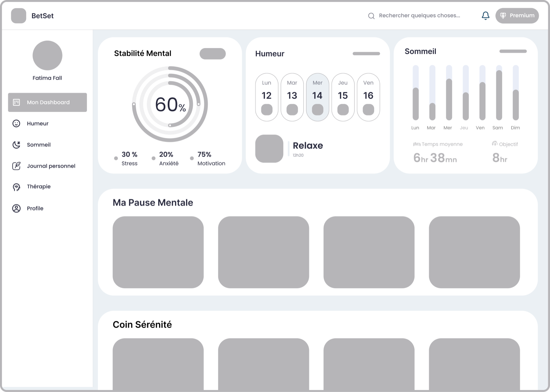Open first Ma Pause Mentale card
550x392 pixels.
pos(158,252)
